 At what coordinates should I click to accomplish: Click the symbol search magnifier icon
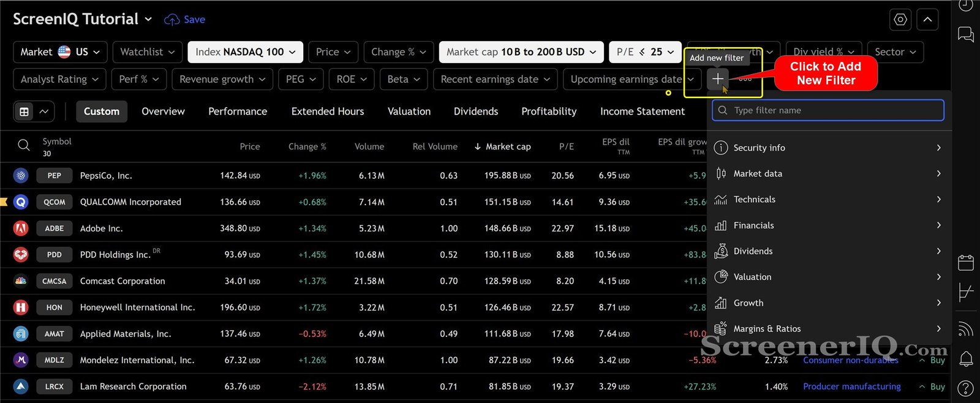click(x=24, y=145)
